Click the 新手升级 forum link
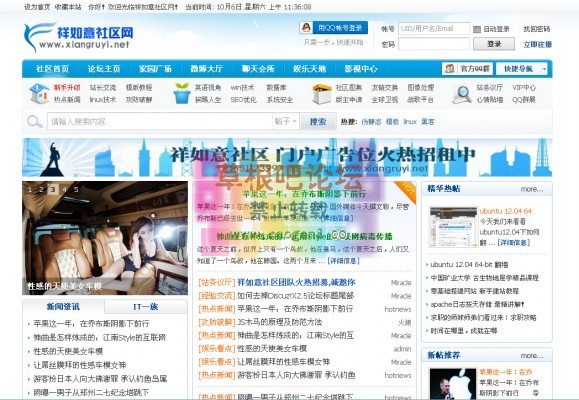This screenshot has width=579, height=400. (x=67, y=88)
